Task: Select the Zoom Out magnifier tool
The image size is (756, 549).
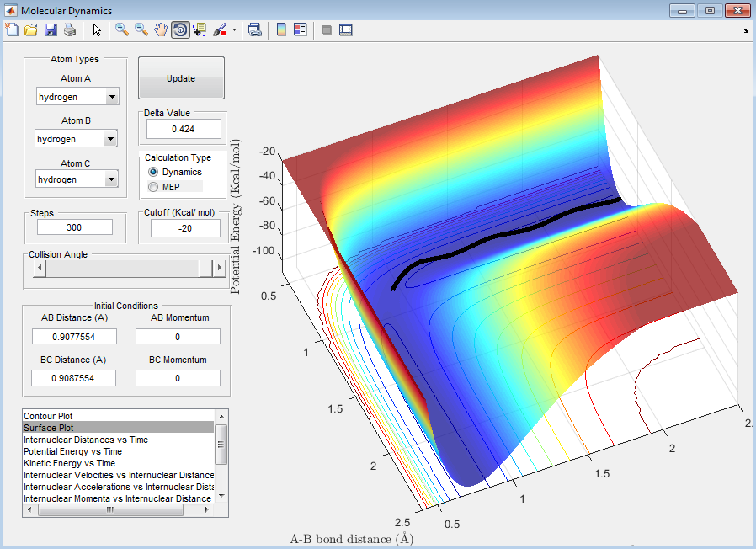Action: click(x=141, y=29)
